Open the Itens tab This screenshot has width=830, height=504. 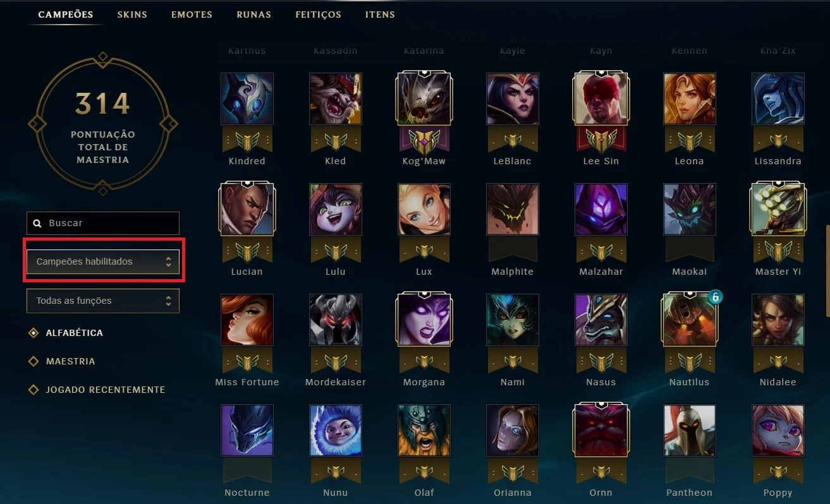(380, 15)
